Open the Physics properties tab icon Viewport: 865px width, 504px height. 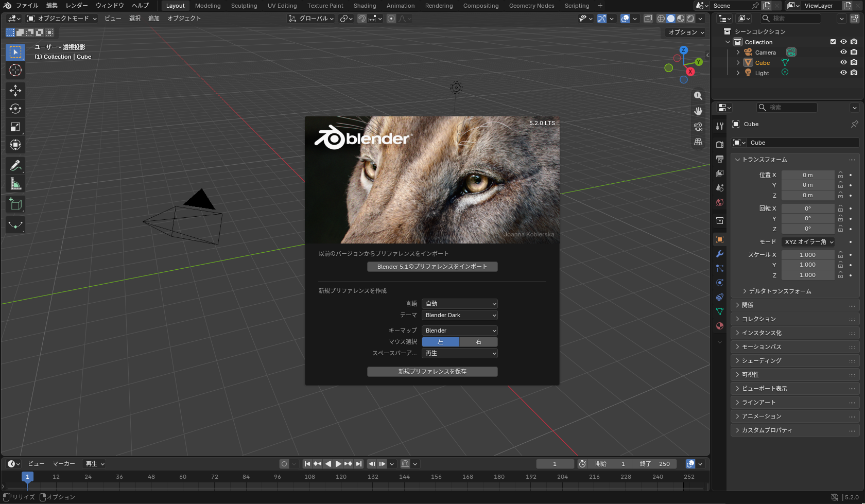pyautogui.click(x=720, y=283)
